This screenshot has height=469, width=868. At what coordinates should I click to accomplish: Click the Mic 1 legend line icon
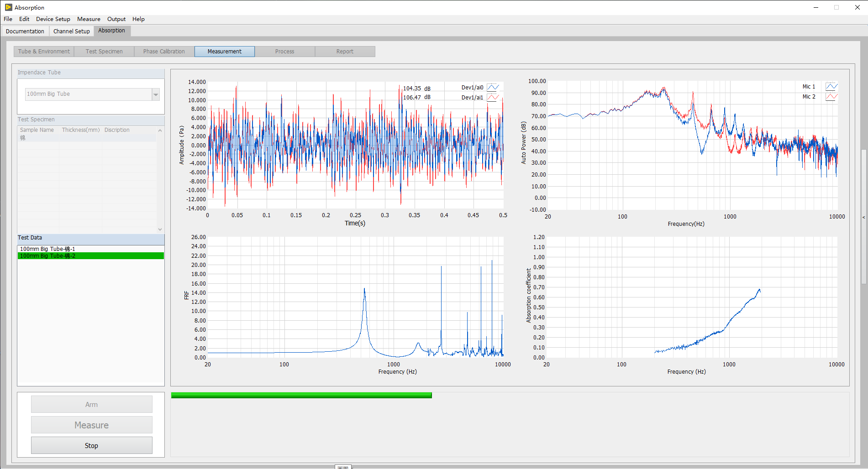[x=831, y=87]
